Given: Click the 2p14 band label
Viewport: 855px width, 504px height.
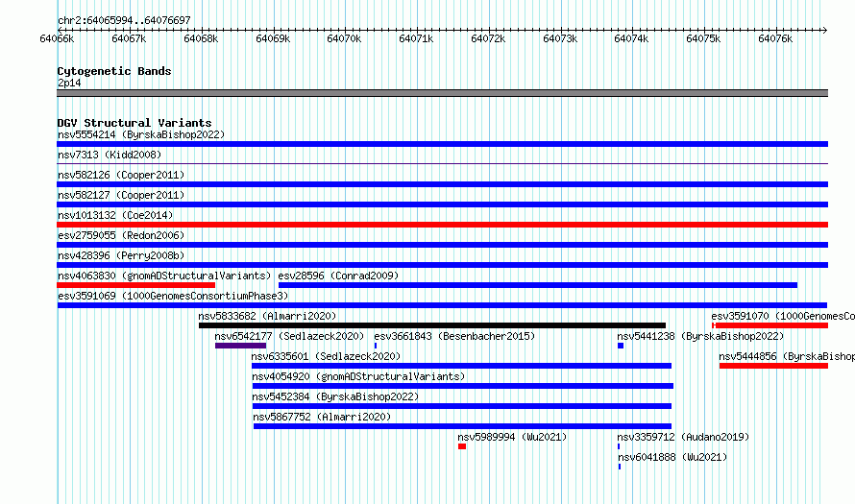Looking at the screenshot, I should tap(69, 83).
